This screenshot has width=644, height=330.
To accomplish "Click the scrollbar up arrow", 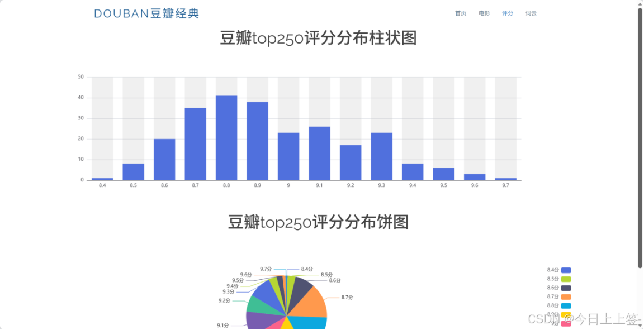I will 640,4.
